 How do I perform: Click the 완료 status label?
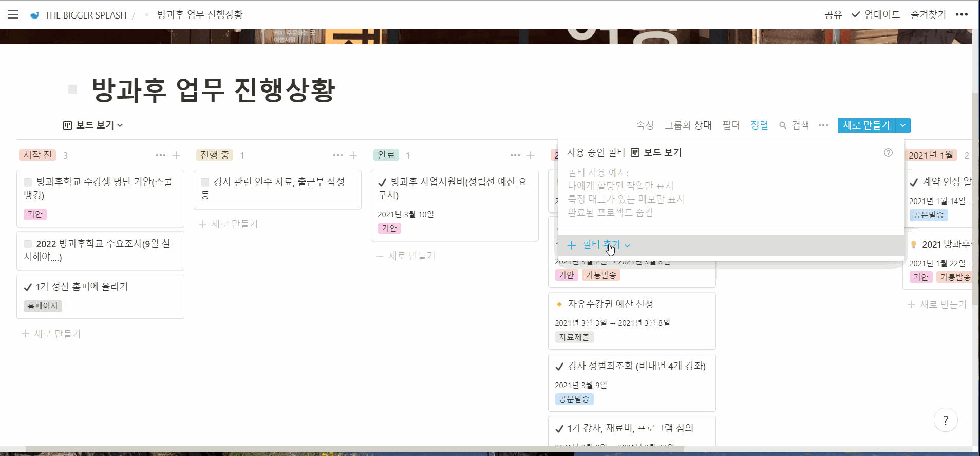(386, 155)
